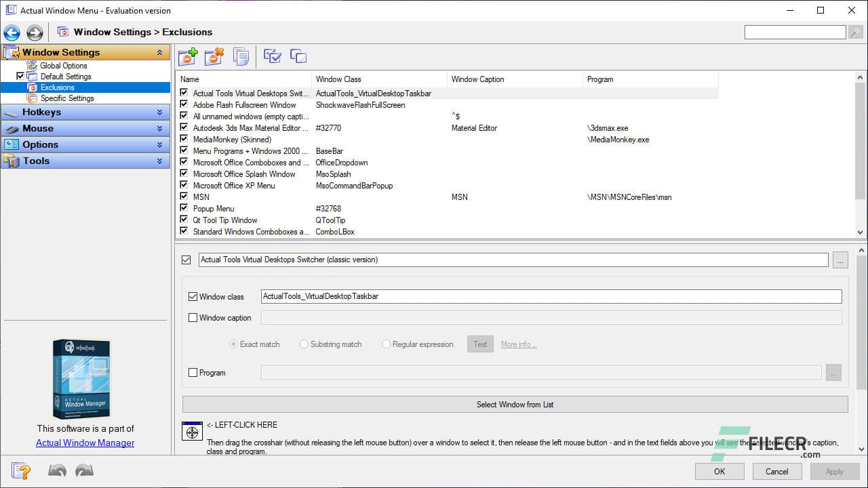The height and width of the screenshot is (488, 868).
Task: Enable the Program checkbox
Action: pyautogui.click(x=193, y=372)
